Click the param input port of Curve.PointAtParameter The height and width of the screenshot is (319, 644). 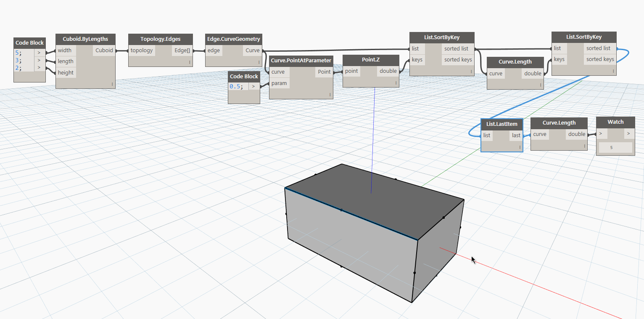click(279, 83)
